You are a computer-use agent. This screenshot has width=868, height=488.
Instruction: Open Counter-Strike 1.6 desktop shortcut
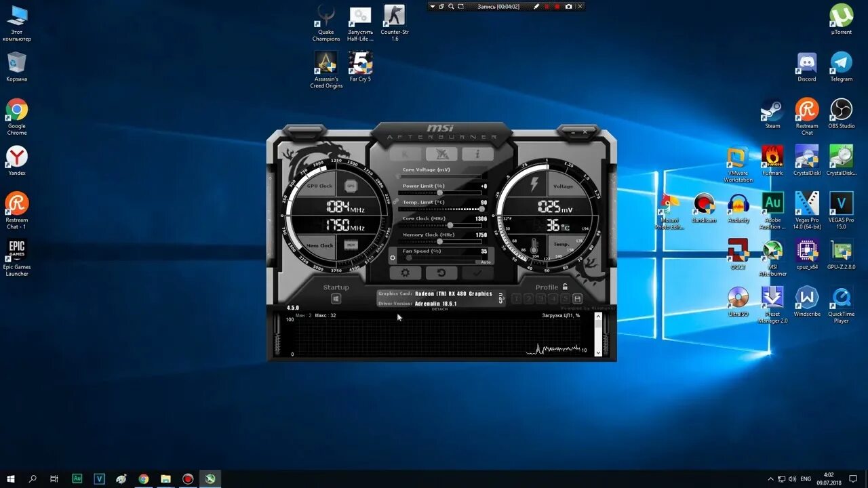[394, 23]
